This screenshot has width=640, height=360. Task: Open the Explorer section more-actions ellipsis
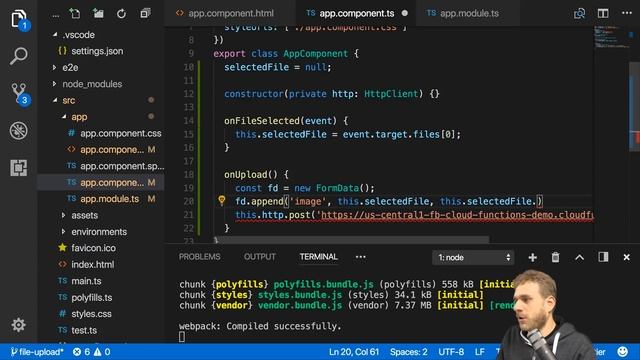(x=56, y=15)
